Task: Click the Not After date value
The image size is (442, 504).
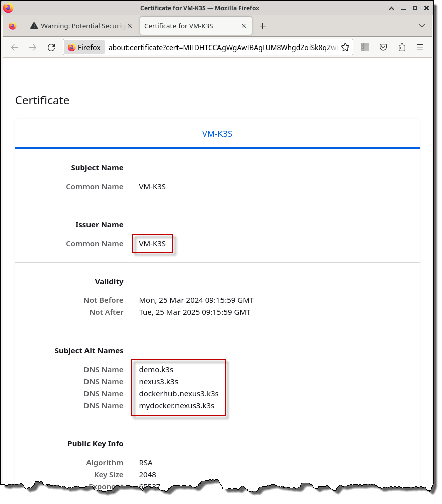Action: [195, 312]
